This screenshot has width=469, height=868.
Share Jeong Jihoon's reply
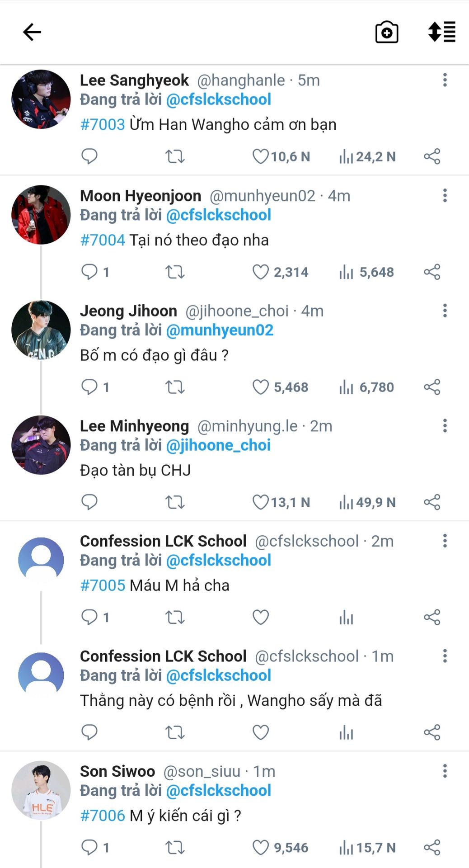pos(432,387)
